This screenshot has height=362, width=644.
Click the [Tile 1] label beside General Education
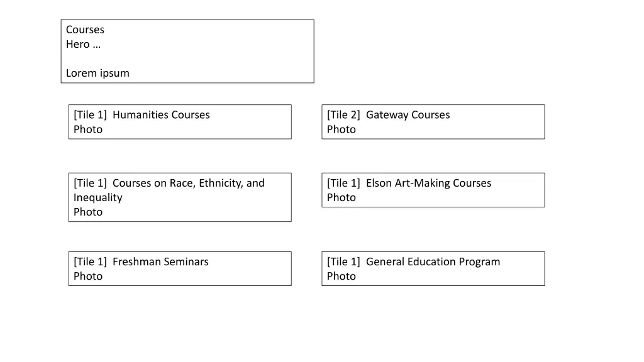[x=343, y=261]
